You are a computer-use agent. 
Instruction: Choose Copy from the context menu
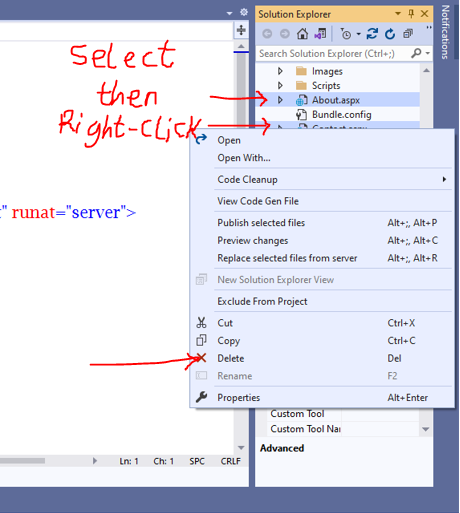pos(322,341)
